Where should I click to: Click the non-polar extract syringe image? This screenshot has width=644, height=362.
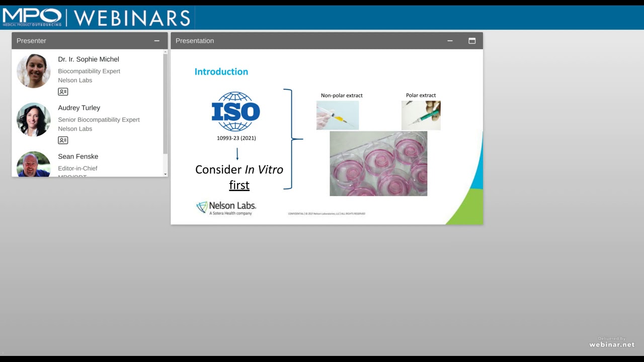(338, 115)
